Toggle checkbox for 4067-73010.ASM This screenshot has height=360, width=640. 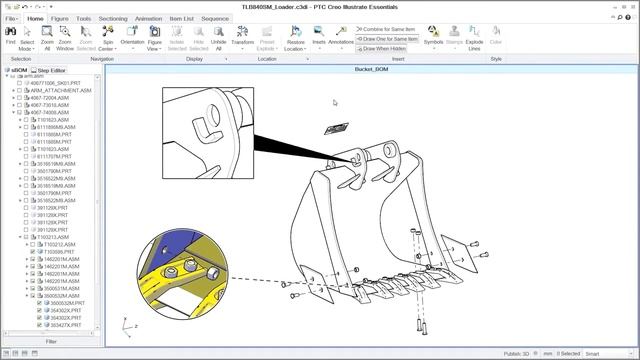(x=19, y=105)
